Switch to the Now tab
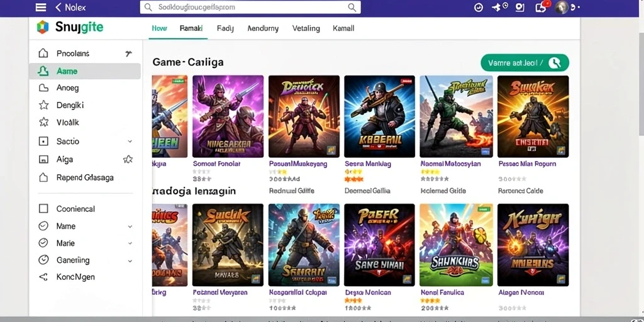Screen dimensions: 644x322 pyautogui.click(x=159, y=28)
